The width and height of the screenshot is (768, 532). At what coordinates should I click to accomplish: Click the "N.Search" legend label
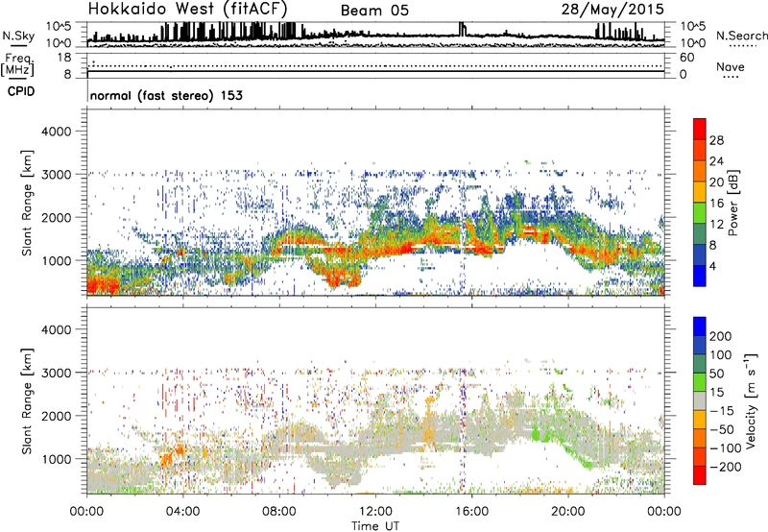tap(741, 36)
